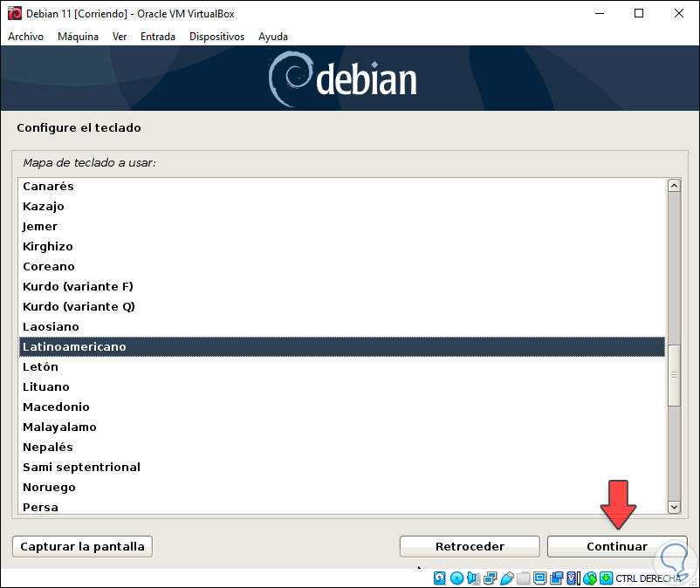Click the shared folders status icon
Viewport: 700px width, 588px height.
(x=523, y=578)
